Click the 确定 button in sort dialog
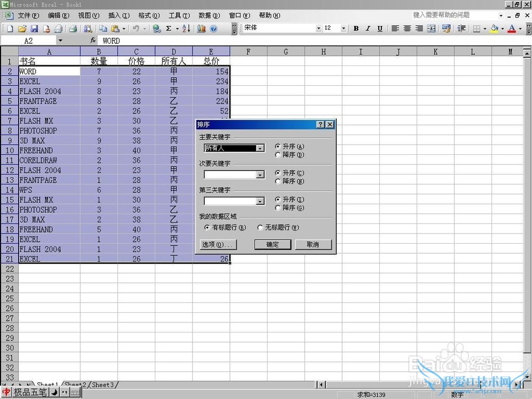 tap(272, 245)
